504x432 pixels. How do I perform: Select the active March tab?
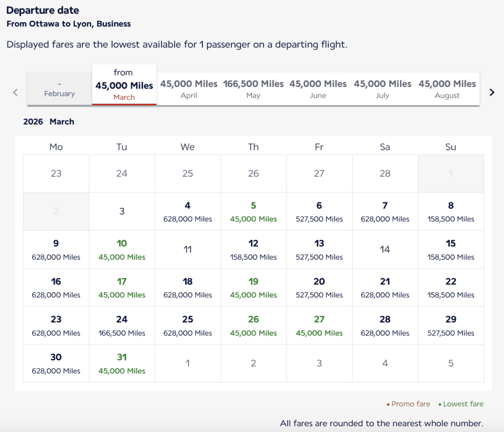[124, 85]
